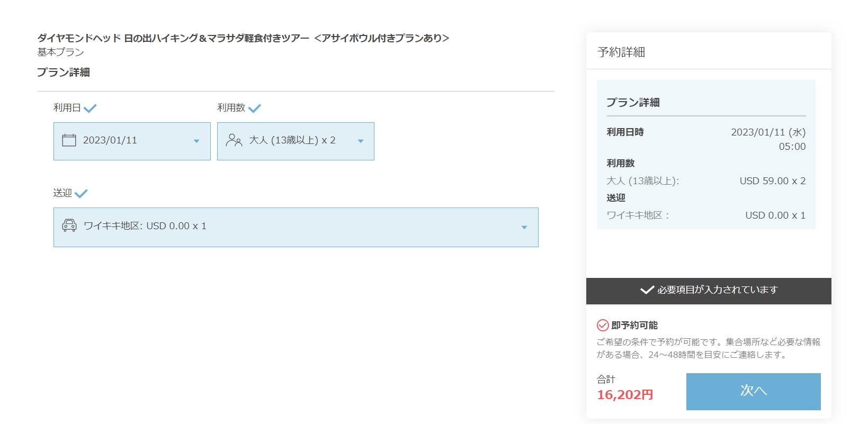Click the checkmark next to 利用日 label
The image size is (868, 424).
point(90,109)
